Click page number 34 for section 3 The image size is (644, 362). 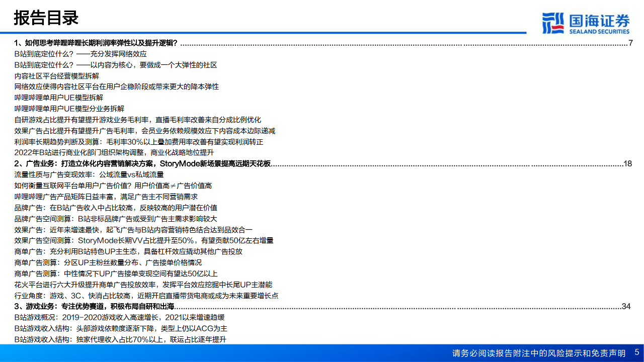pyautogui.click(x=626, y=306)
